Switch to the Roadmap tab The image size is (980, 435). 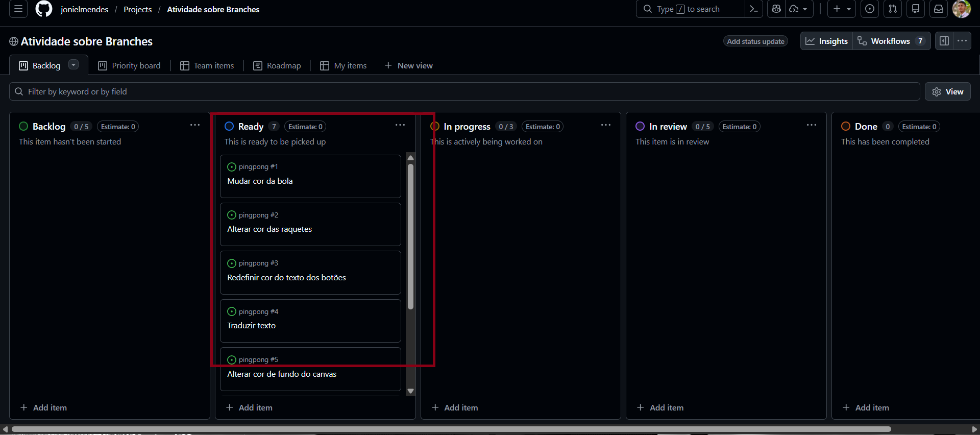click(x=277, y=66)
